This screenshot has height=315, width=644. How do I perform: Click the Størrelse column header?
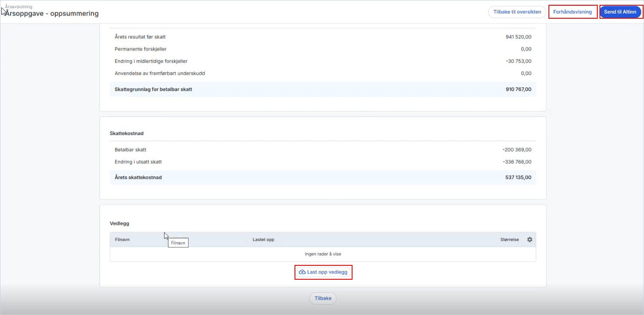[x=510, y=240]
